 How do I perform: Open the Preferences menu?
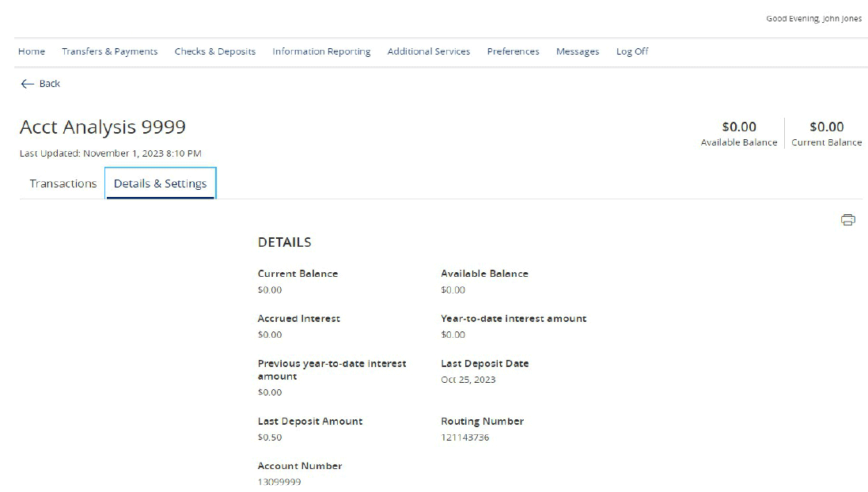(513, 51)
